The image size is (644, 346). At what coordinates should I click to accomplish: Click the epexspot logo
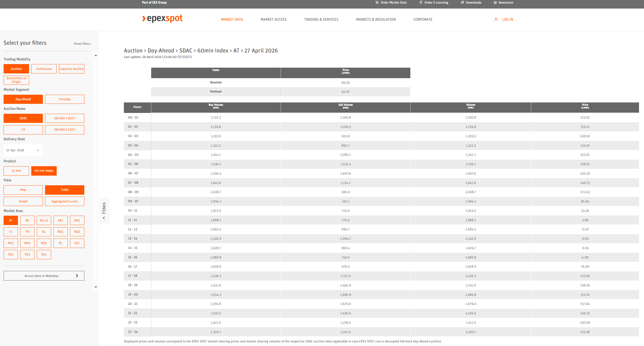(162, 19)
